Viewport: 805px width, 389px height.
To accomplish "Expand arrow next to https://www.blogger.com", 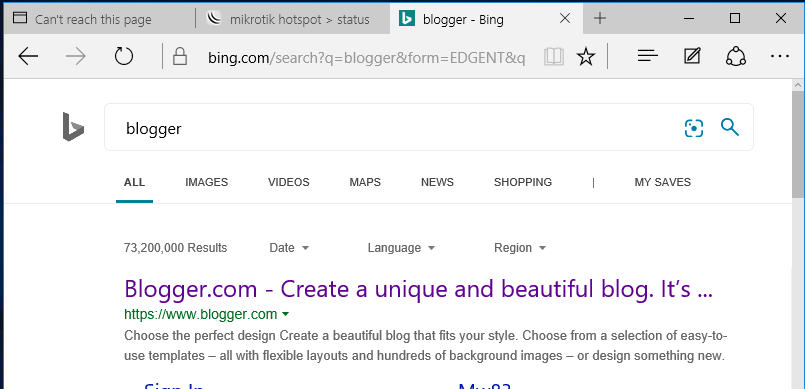I will (286, 314).
